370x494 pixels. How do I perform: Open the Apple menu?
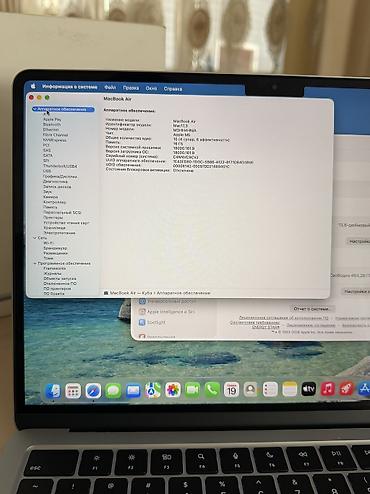tap(33, 86)
